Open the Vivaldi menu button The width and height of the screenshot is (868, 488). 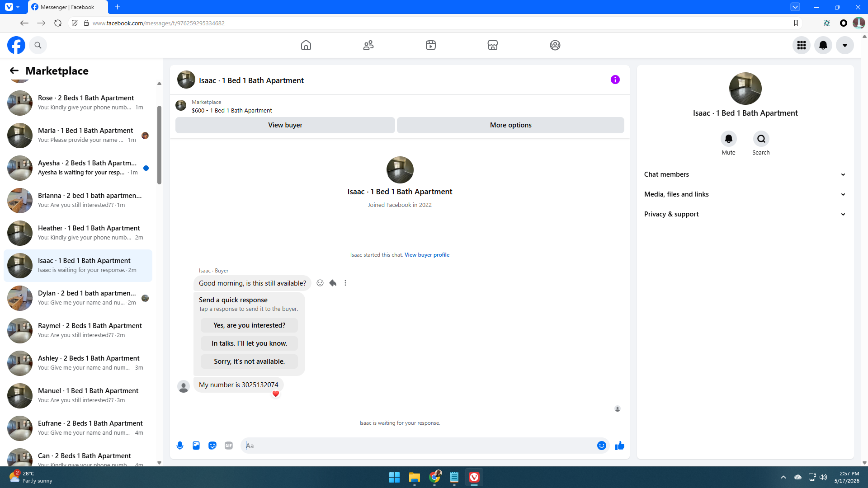coord(9,7)
